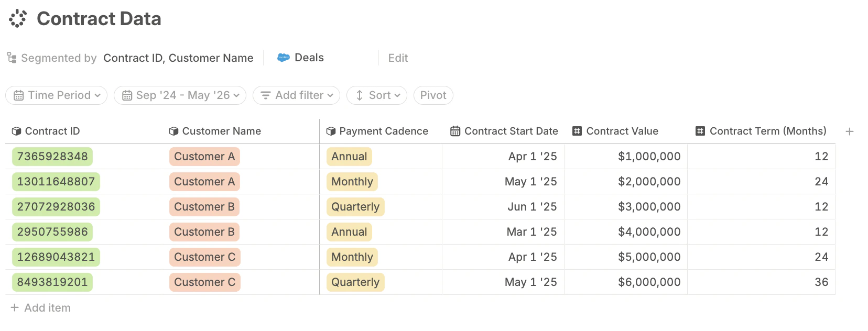Click the Monthly payment cadence pill for Customer C
Image resolution: width=868 pixels, height=331 pixels.
[352, 257]
